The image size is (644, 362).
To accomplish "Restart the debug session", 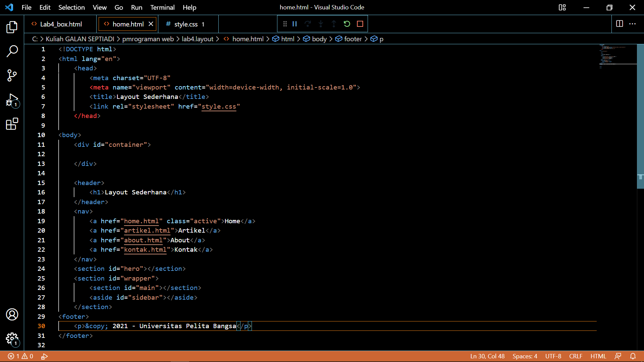I will (347, 24).
